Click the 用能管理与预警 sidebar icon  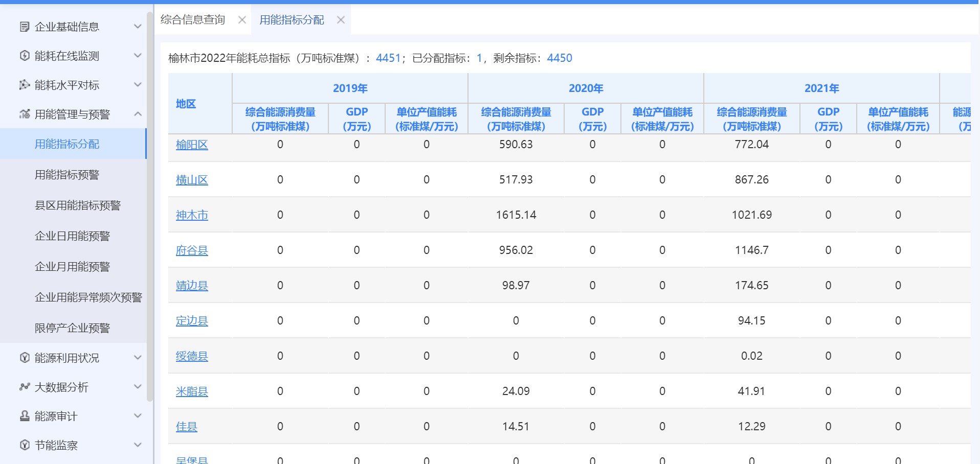tap(24, 114)
